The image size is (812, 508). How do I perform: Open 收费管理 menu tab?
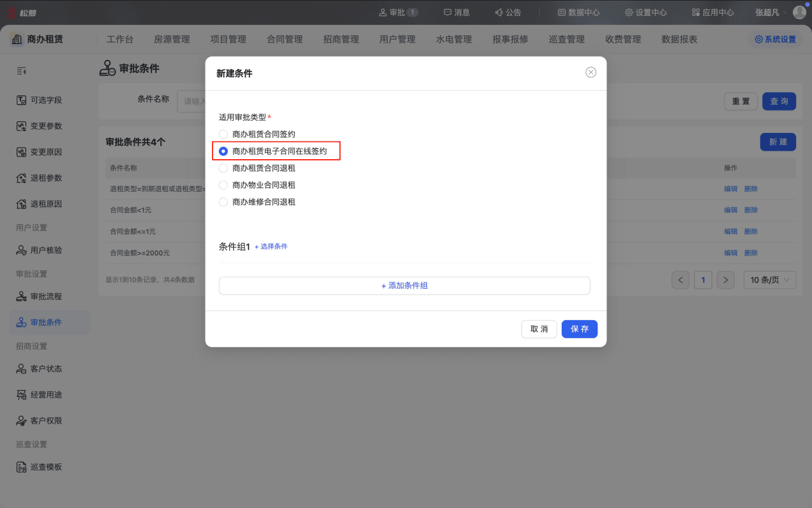623,40
